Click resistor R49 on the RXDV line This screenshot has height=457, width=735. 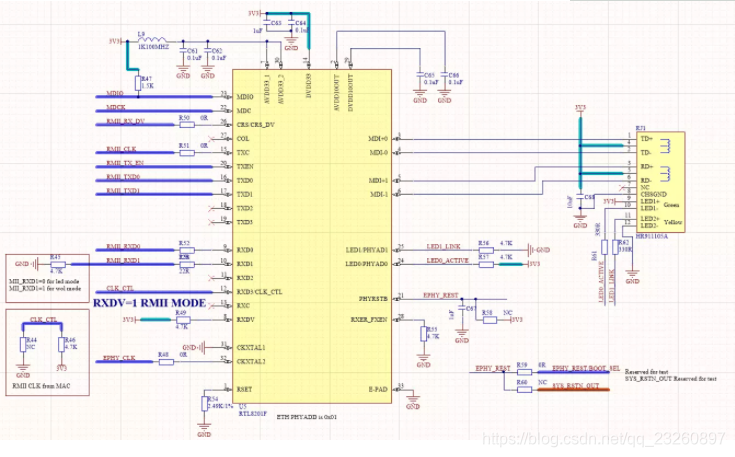(x=183, y=320)
